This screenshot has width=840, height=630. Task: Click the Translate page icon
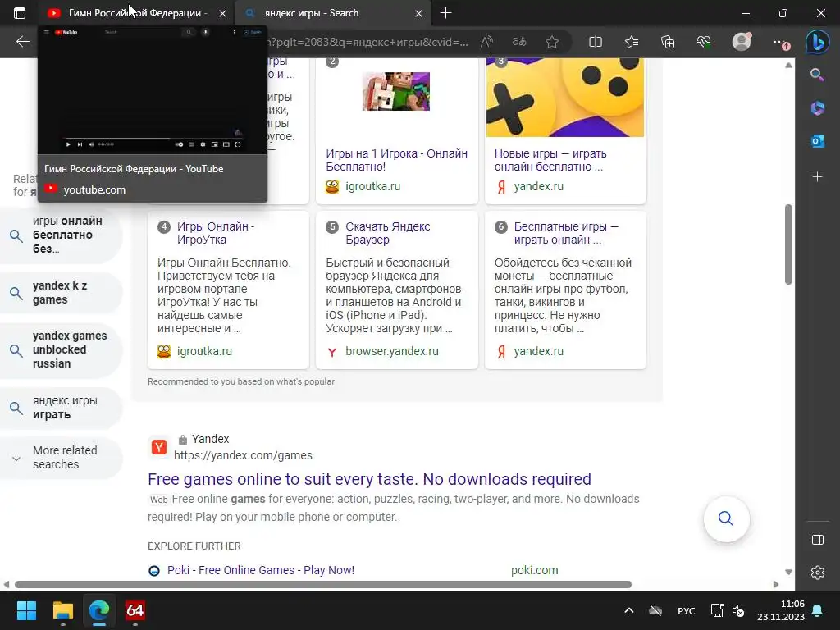(519, 42)
